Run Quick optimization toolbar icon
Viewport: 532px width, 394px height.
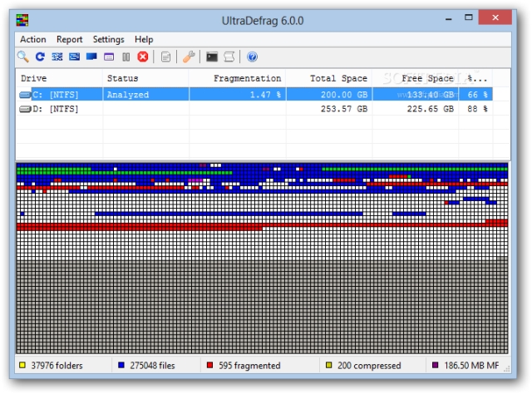pyautogui.click(x=74, y=57)
